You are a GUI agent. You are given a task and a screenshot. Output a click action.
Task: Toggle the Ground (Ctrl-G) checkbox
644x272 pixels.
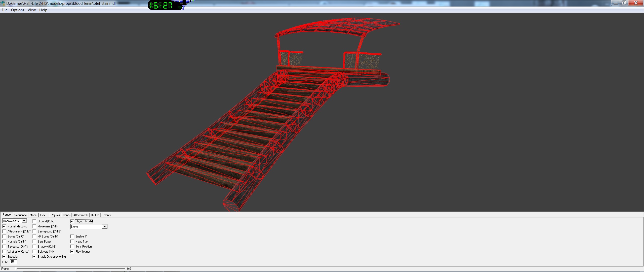[x=34, y=221]
